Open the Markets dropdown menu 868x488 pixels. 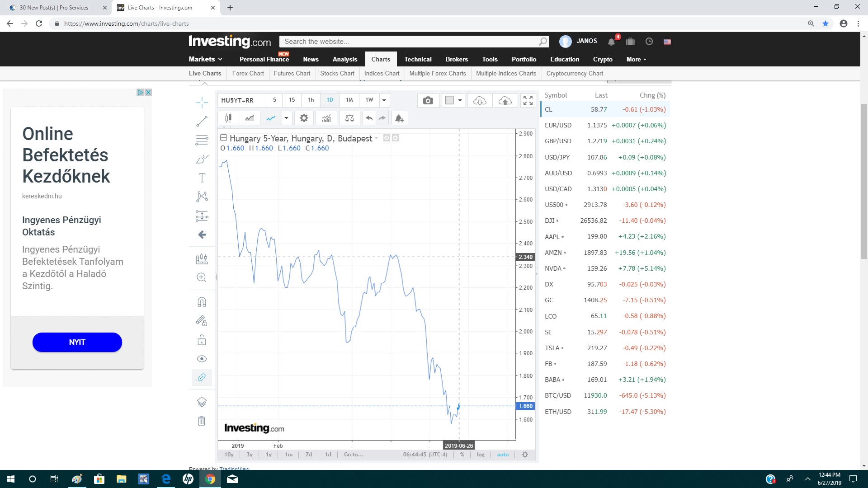click(x=206, y=59)
